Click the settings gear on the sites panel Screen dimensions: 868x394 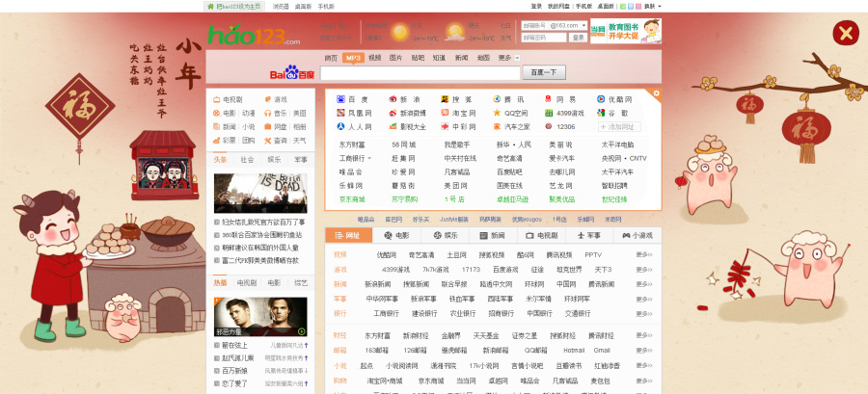[657, 93]
